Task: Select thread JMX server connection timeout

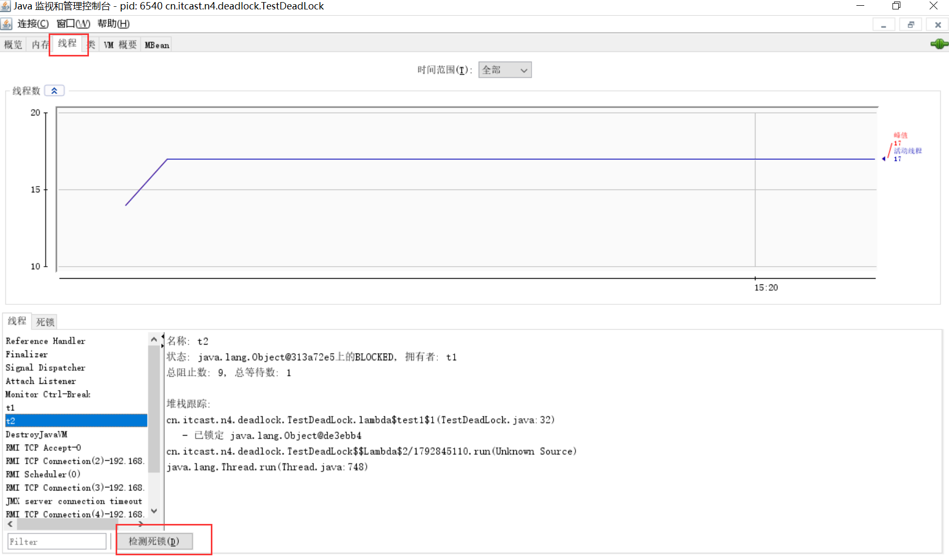Action: pos(76,501)
